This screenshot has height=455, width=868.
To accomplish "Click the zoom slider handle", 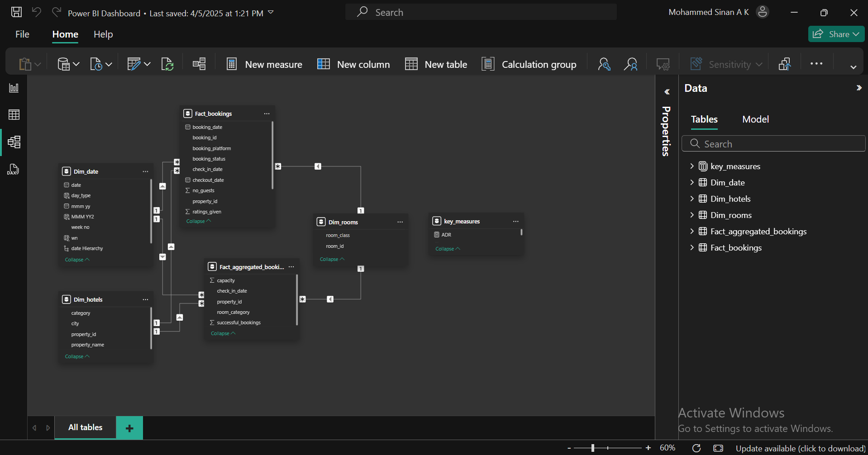I will pyautogui.click(x=593, y=448).
